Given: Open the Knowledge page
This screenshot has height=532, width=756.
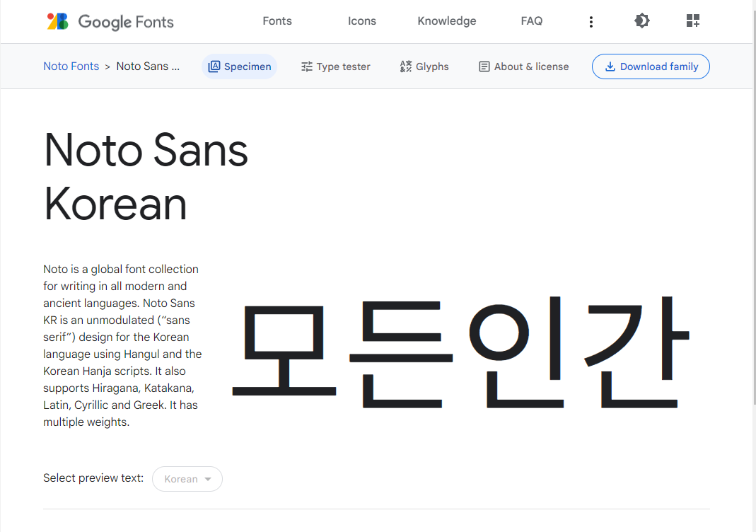Looking at the screenshot, I should coord(447,21).
